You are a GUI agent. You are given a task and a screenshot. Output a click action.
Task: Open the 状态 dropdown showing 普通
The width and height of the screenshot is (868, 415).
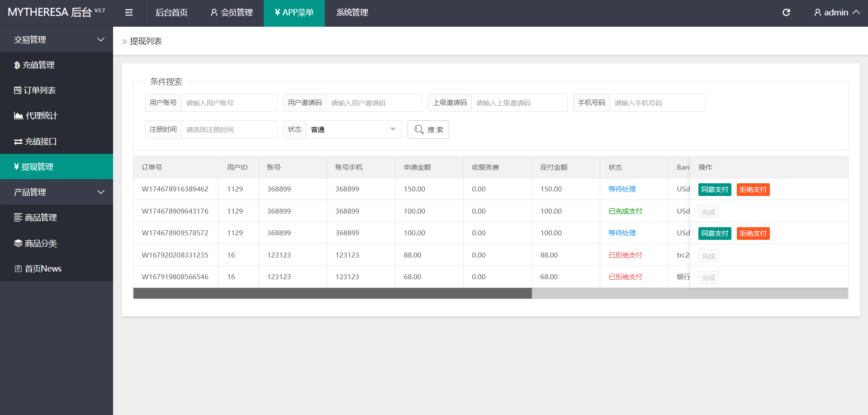[353, 130]
